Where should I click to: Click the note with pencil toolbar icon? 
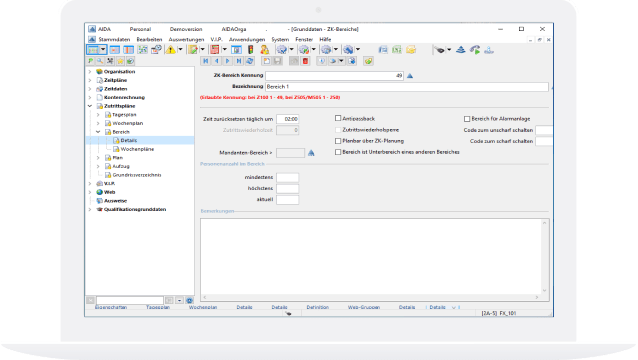pyautogui.click(x=193, y=50)
